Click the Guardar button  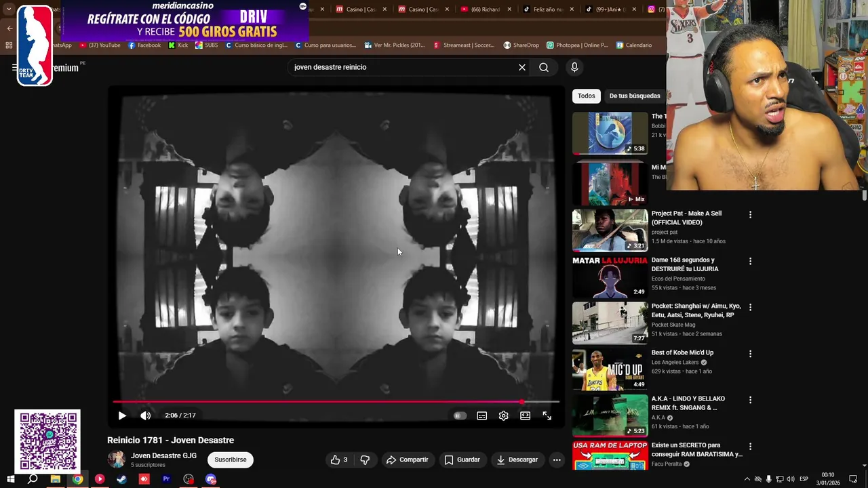click(462, 460)
